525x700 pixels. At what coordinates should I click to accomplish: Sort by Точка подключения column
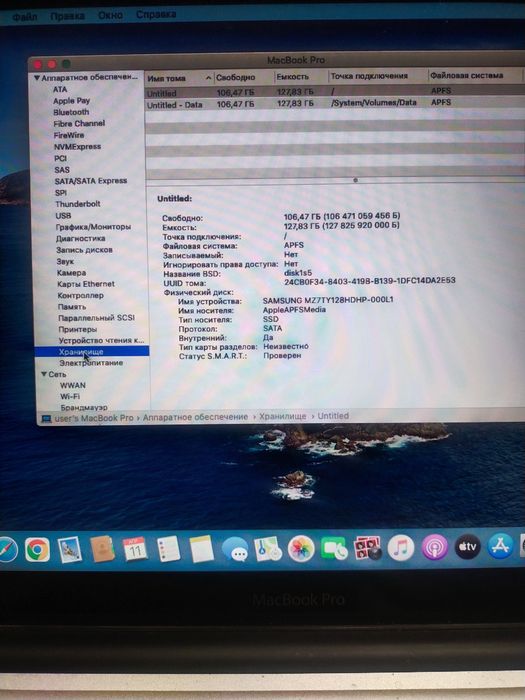(x=378, y=76)
